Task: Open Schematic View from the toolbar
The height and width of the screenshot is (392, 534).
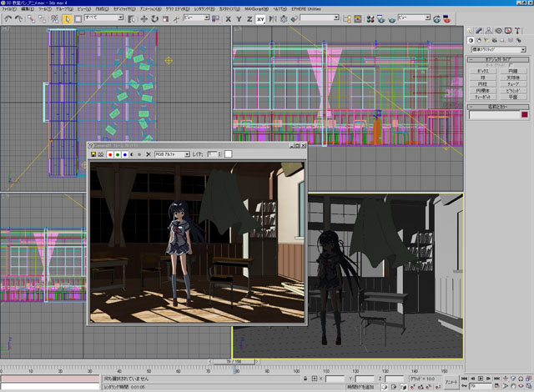Action: [358, 19]
